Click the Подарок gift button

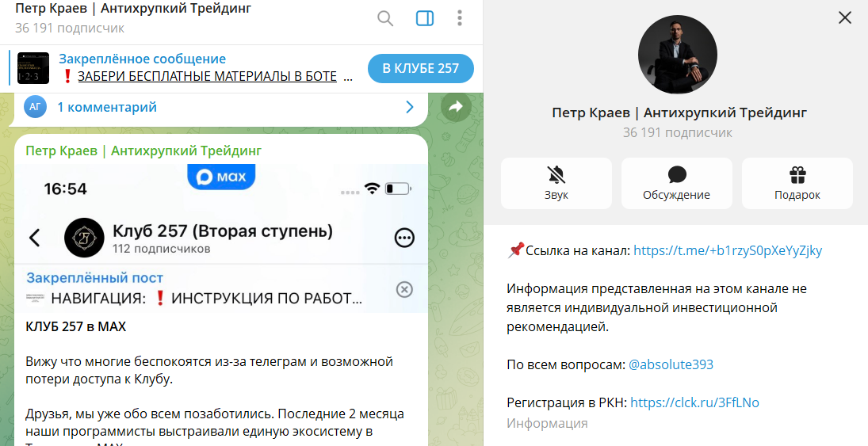[797, 183]
